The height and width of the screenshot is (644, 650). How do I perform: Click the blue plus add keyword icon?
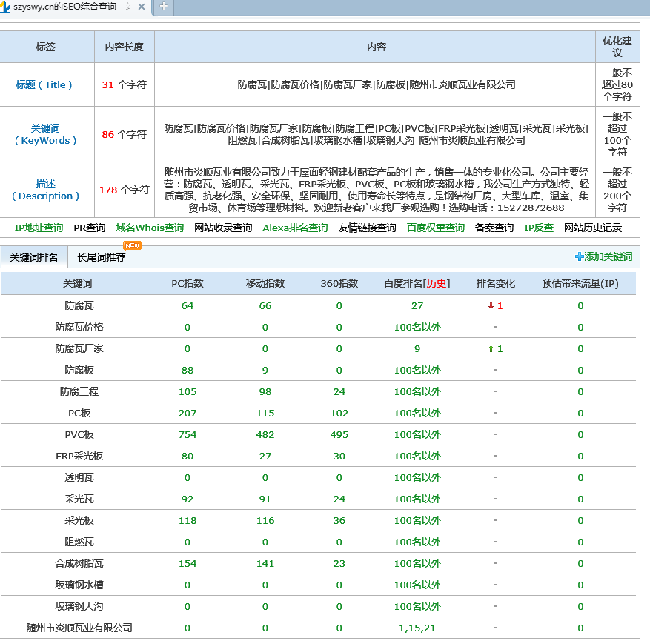point(579,256)
